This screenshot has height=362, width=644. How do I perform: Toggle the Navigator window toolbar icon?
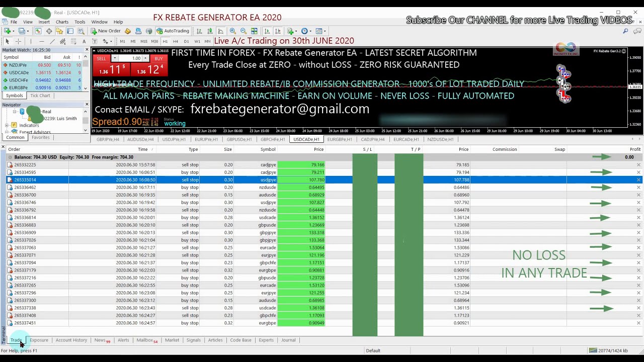pyautogui.click(x=60, y=31)
